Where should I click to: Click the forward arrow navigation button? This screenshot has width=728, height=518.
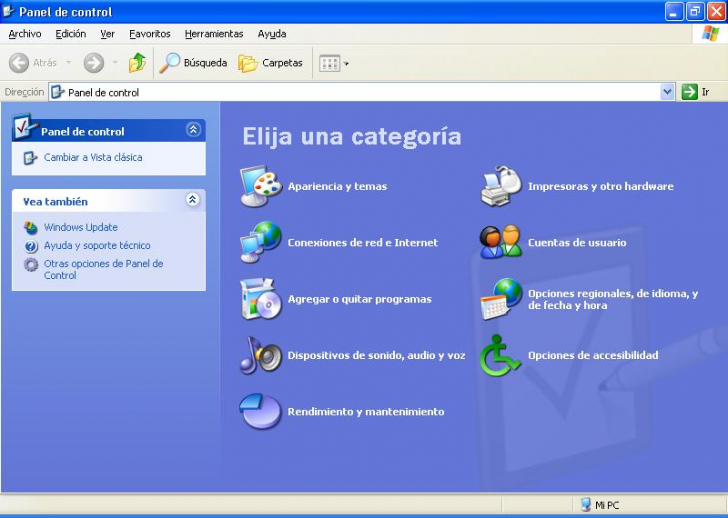pyautogui.click(x=93, y=63)
